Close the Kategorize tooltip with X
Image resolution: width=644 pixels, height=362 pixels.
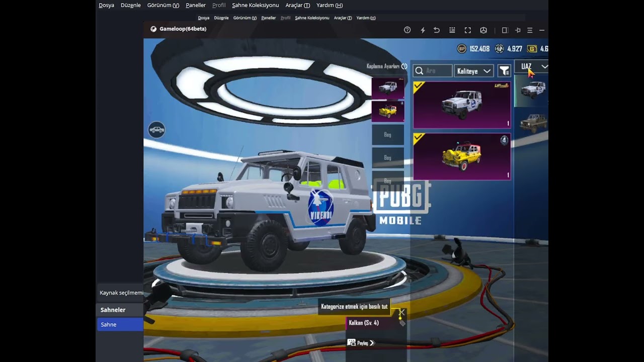[402, 312]
